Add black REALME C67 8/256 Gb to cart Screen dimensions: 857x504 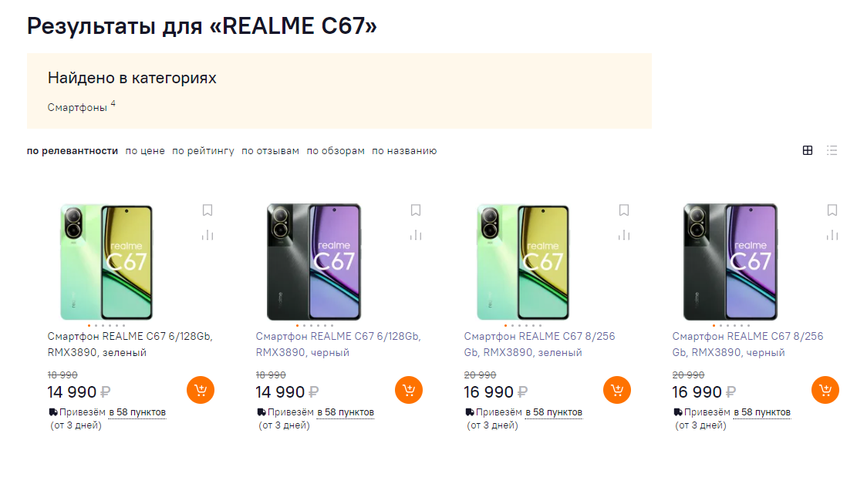pyautogui.click(x=825, y=390)
